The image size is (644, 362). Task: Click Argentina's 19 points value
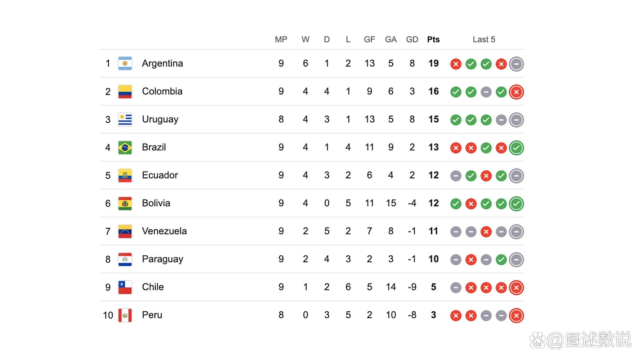tap(433, 63)
